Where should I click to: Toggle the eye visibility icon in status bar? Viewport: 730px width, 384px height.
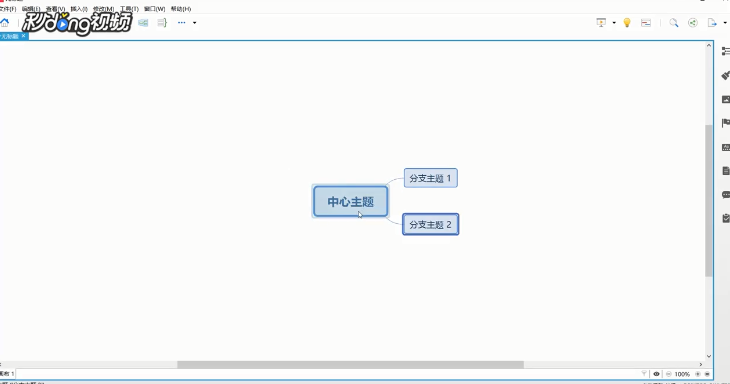pos(656,374)
